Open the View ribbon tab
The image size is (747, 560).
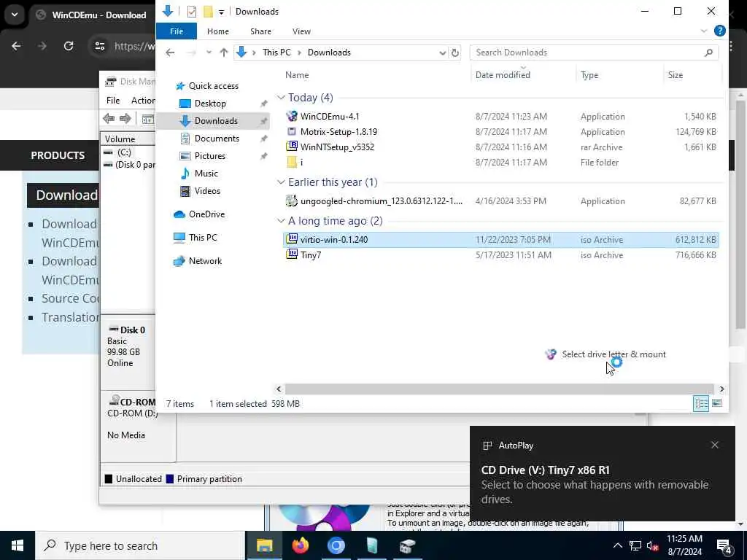[x=301, y=31]
